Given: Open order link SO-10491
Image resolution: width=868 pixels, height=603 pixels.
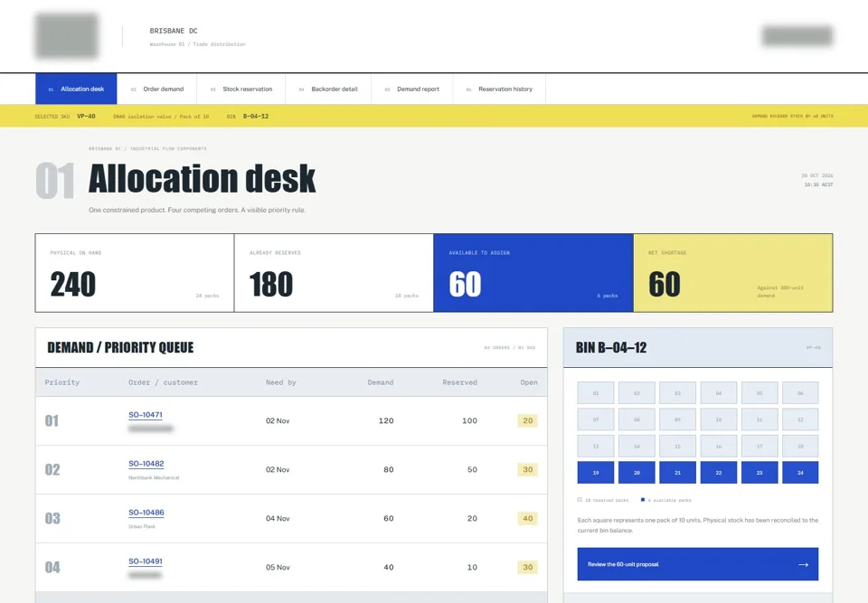Looking at the screenshot, I should (146, 561).
